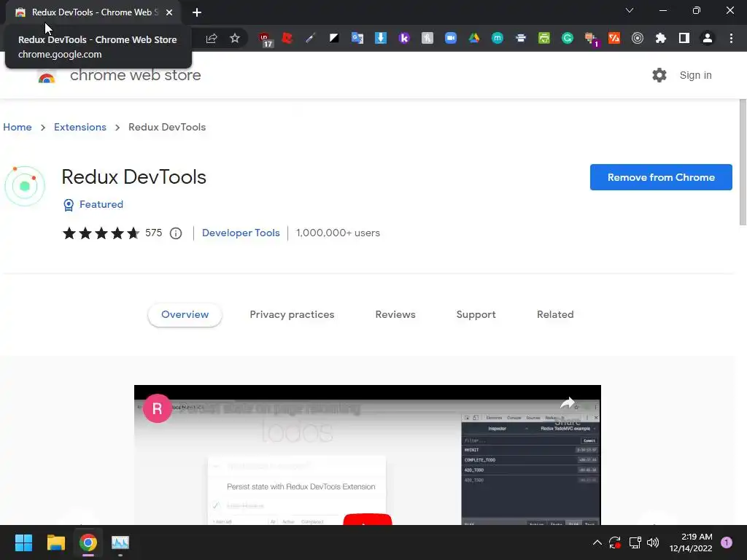Open the tab search dropdown arrow
The height and width of the screenshot is (560, 747).
[630, 10]
